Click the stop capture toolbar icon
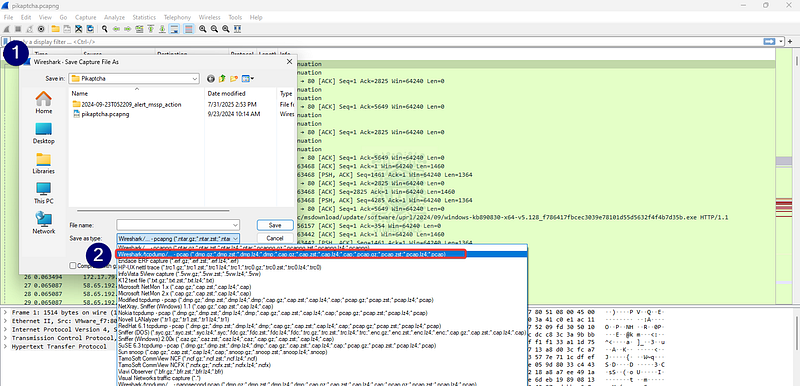 coord(18,29)
